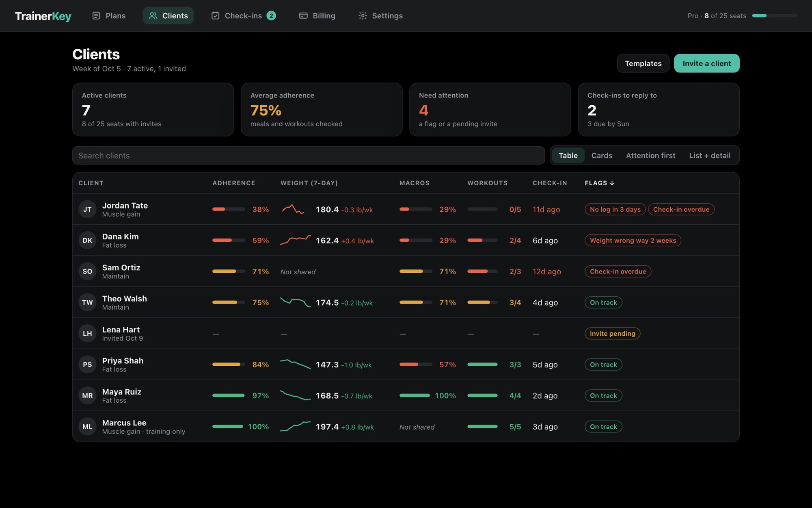Click 'Weight wrong way 2 weeks' flag

[x=633, y=240]
